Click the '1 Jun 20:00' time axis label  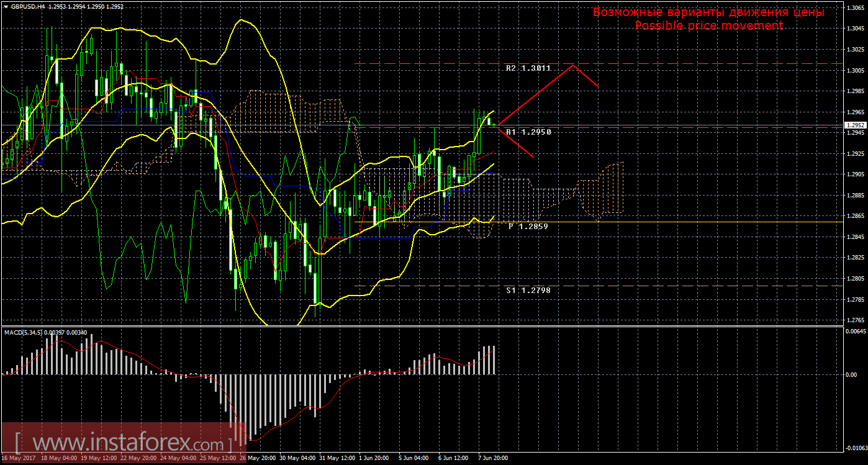(374, 458)
